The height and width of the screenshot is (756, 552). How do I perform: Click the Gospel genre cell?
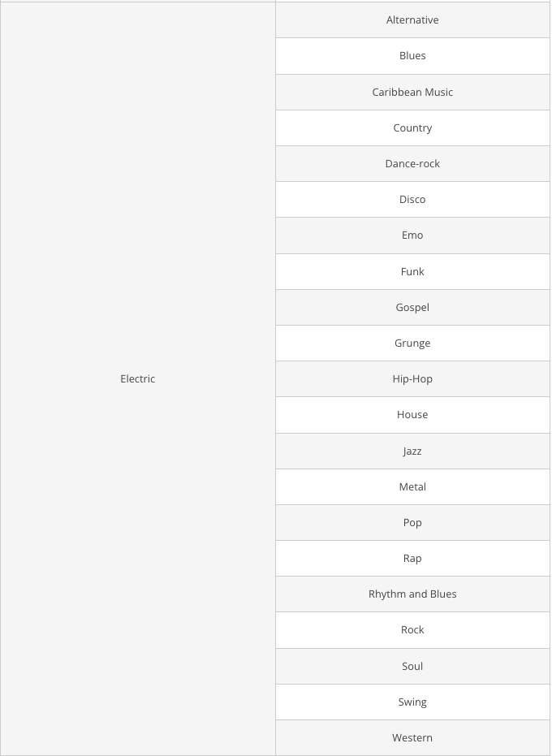click(412, 307)
